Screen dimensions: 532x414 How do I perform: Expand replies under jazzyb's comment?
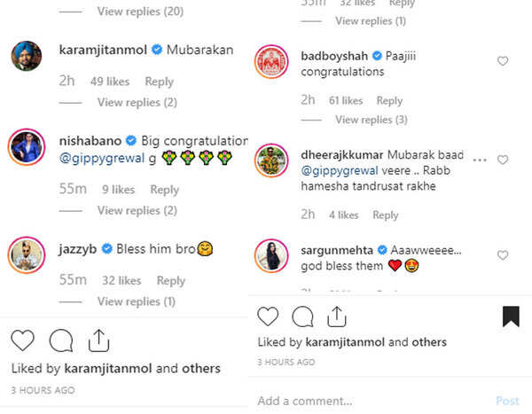[137, 301]
